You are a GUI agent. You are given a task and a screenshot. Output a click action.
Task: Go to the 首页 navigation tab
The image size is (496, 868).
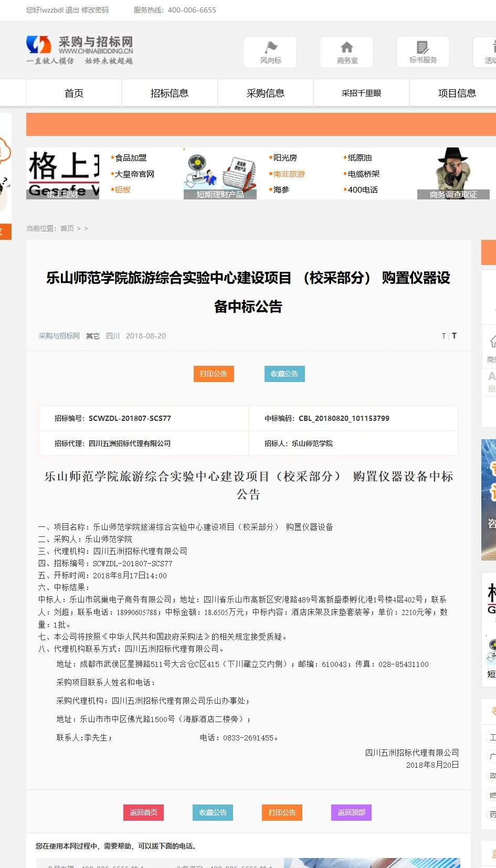74,93
